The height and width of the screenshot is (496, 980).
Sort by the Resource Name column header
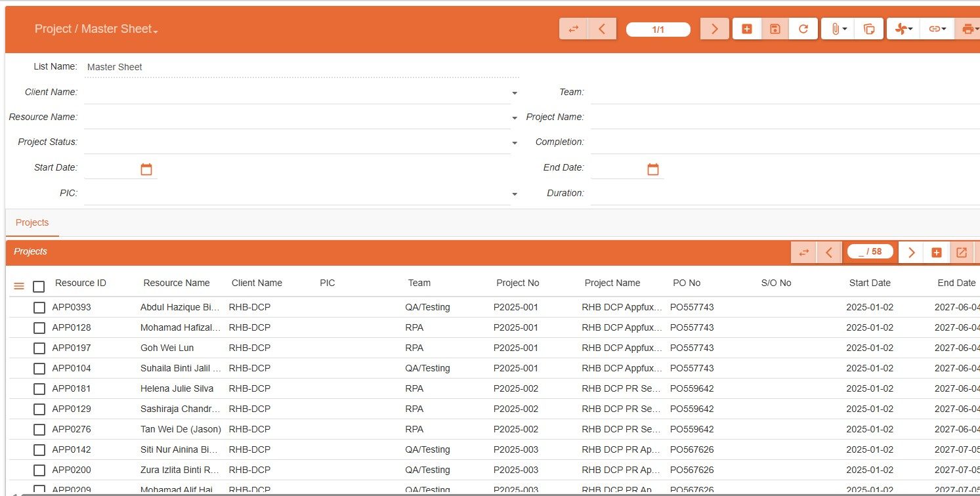pyautogui.click(x=177, y=283)
